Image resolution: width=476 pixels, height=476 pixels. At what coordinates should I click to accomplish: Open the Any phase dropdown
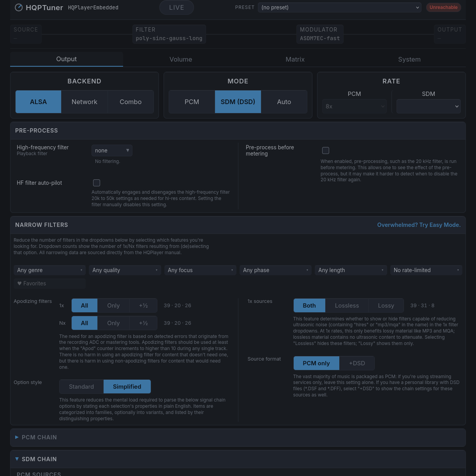click(275, 270)
